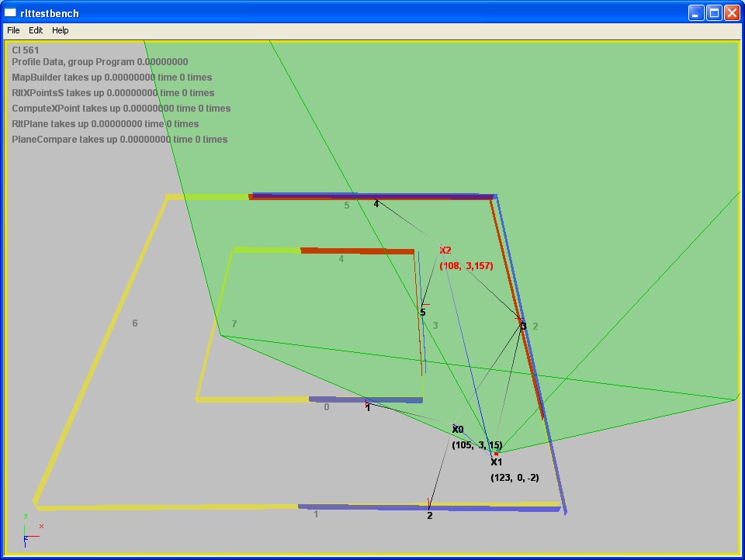The width and height of the screenshot is (745, 560).
Task: Pick the gray edge label 6
Action: (x=135, y=323)
